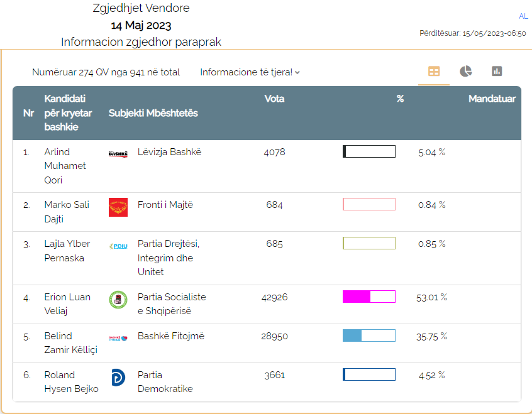Click Roland Bejko's dark blue percentage bar

pyautogui.click(x=369, y=374)
